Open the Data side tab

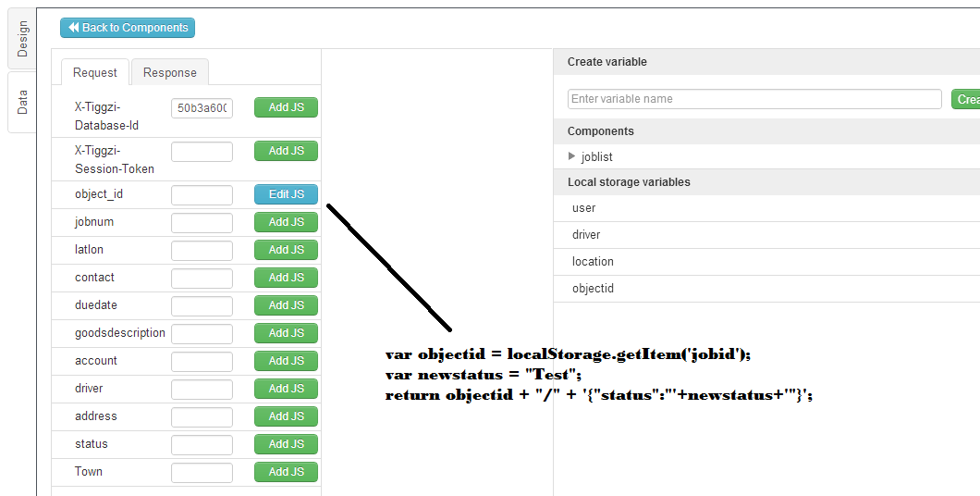(22, 102)
